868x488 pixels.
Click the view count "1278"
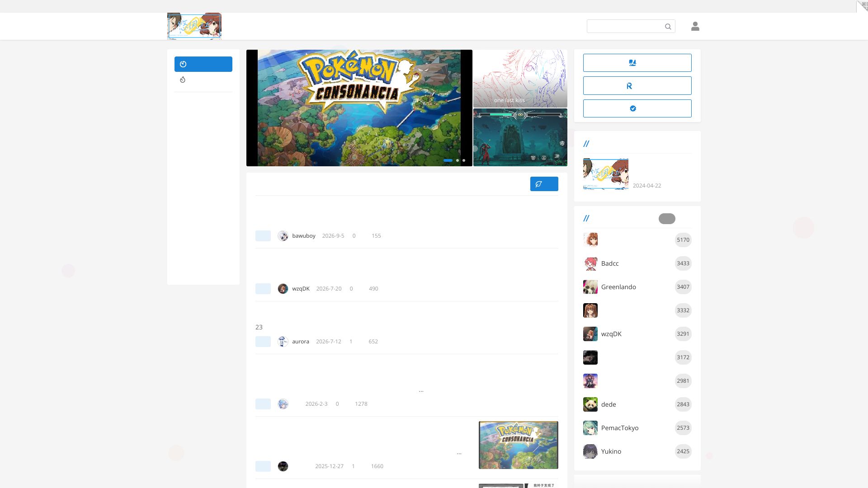pyautogui.click(x=361, y=404)
